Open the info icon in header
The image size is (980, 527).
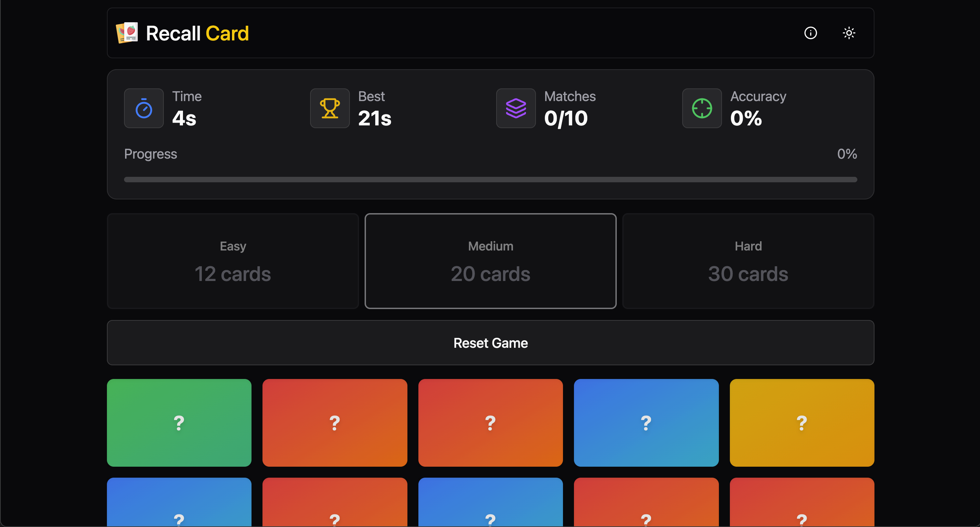pyautogui.click(x=810, y=33)
